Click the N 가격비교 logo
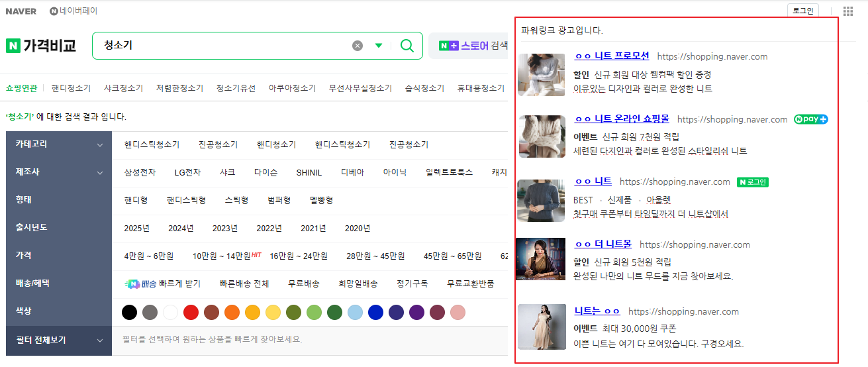Screen dimensions: 868x367 (x=41, y=46)
